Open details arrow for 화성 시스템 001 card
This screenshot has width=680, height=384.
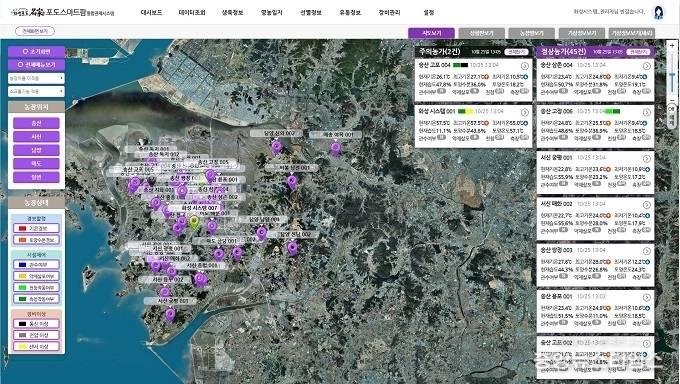tap(525, 112)
